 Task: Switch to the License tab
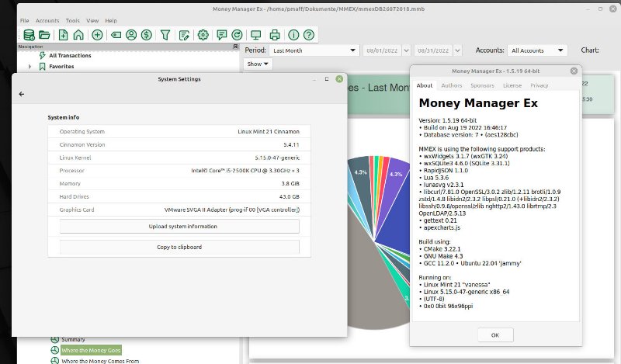tap(512, 85)
